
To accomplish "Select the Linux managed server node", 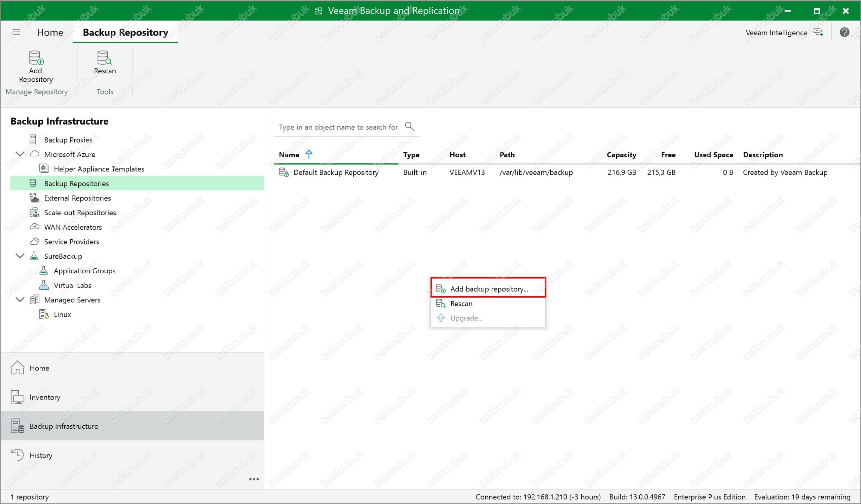I will click(62, 314).
